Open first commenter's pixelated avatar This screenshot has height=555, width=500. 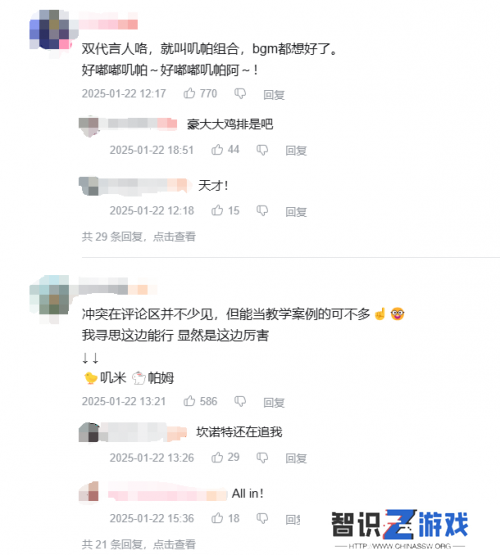click(x=50, y=30)
